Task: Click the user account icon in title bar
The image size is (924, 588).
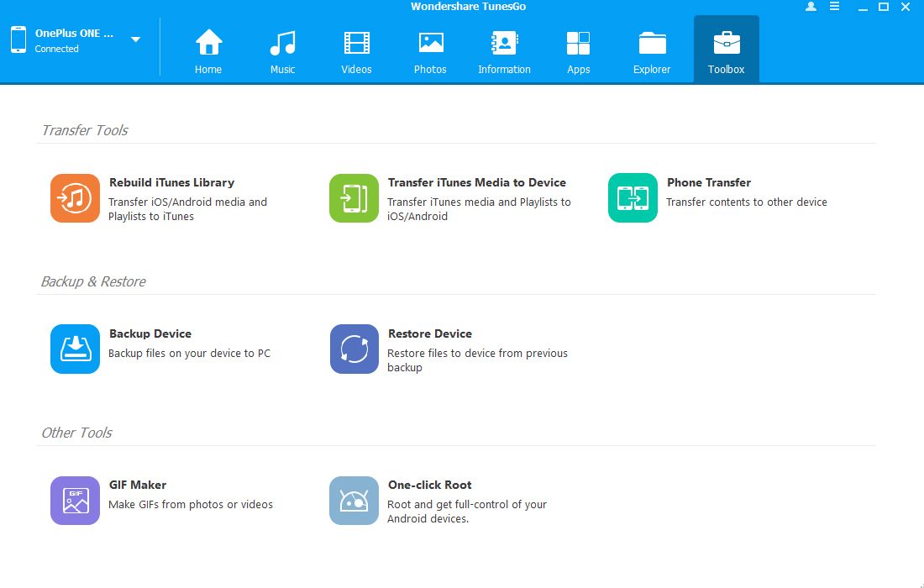Action: pyautogui.click(x=811, y=7)
